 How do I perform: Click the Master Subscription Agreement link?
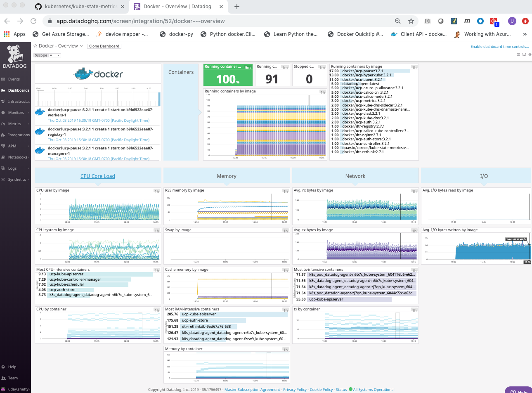[x=252, y=390]
